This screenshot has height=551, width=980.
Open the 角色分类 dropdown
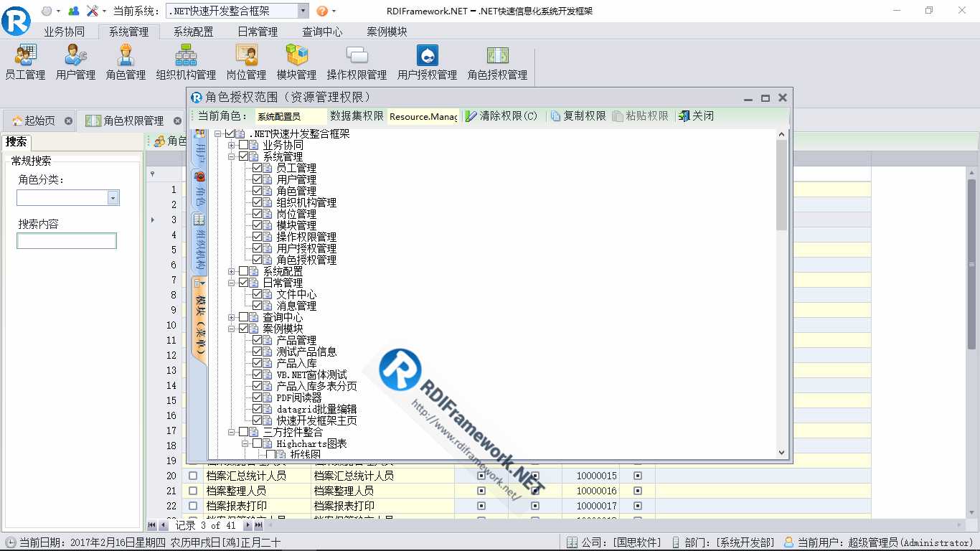(113, 198)
